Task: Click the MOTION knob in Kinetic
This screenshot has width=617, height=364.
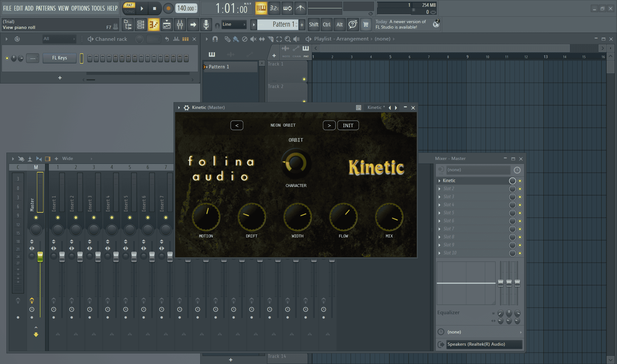Action: click(x=206, y=217)
